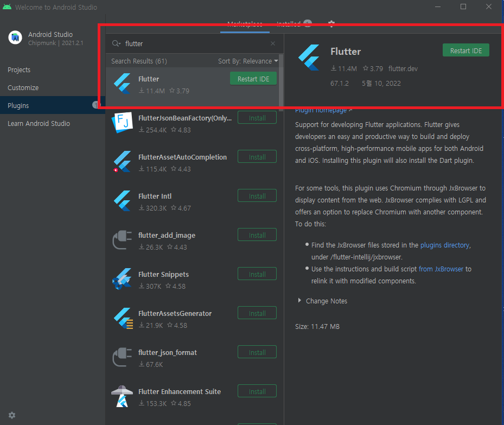Open options gear at bottom-left sidebar
Screen dimensions: 504x425
tap(12, 415)
